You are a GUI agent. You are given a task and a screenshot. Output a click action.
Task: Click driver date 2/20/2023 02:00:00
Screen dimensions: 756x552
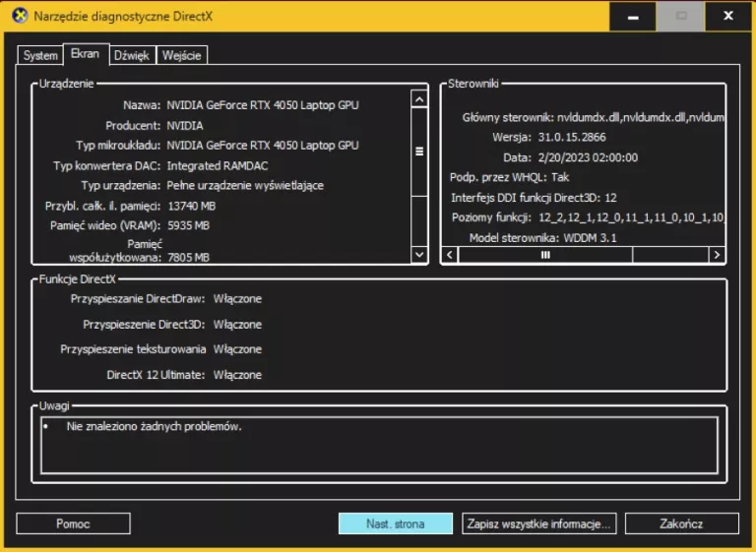[x=588, y=157]
